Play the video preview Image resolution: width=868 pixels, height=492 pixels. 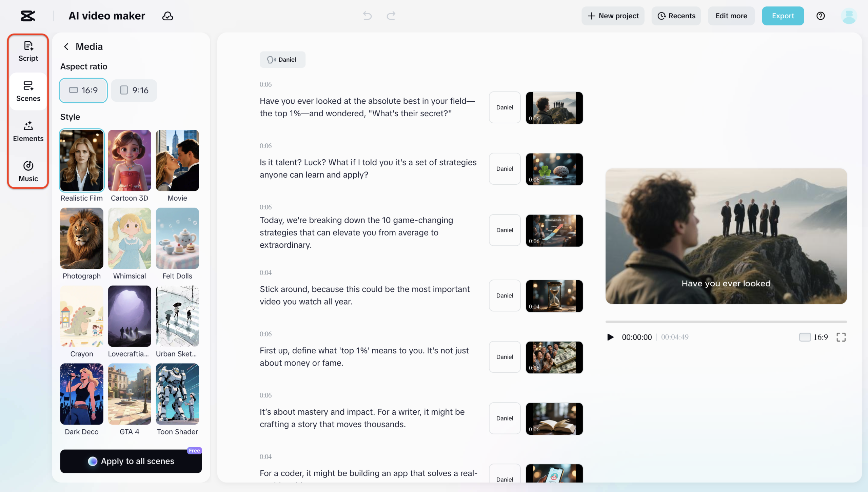610,337
